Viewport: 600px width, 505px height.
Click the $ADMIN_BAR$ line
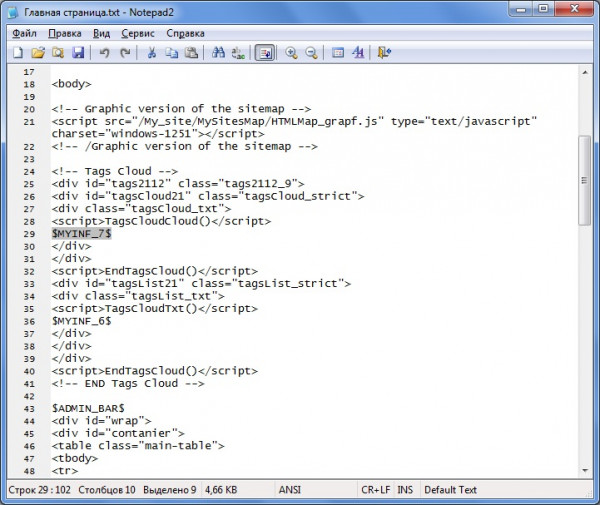coord(88,408)
